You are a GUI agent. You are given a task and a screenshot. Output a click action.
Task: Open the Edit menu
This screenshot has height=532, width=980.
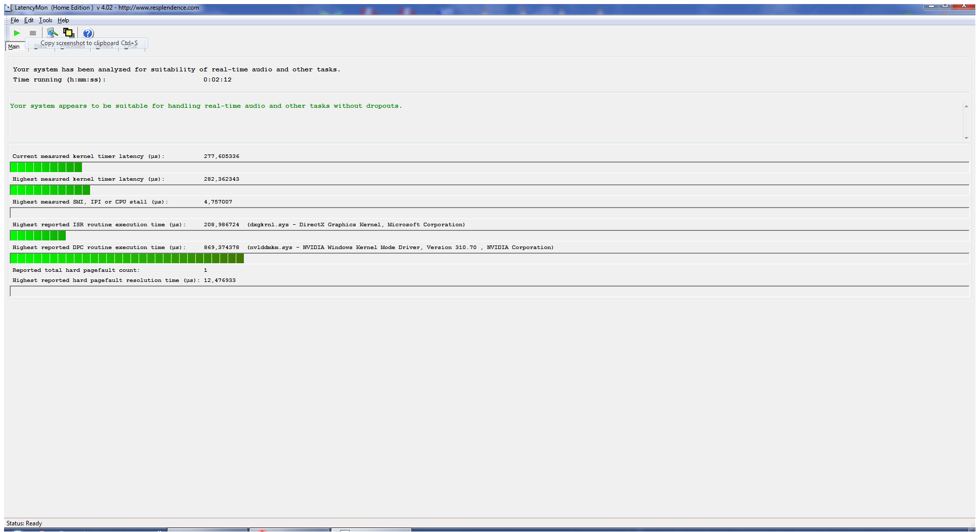tap(29, 20)
